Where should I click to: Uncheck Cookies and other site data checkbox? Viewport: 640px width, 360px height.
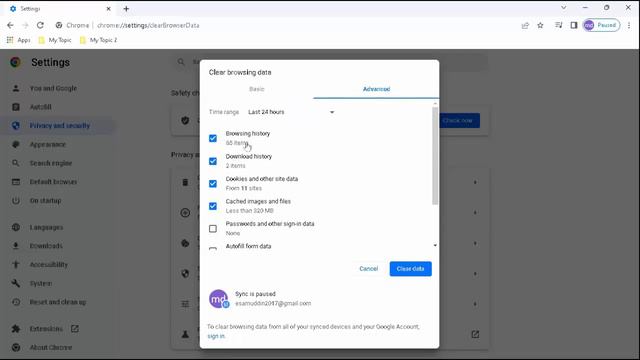(213, 184)
